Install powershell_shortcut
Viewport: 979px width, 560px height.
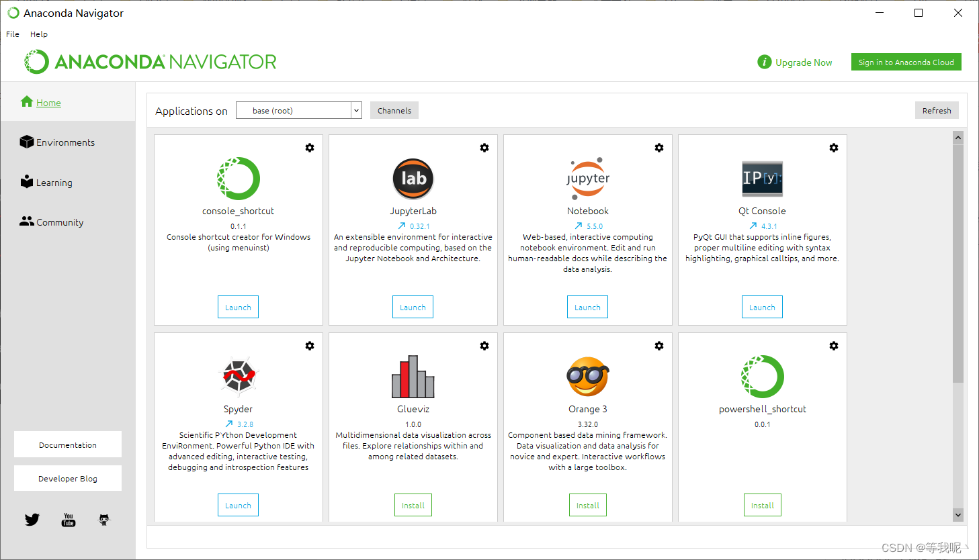point(763,505)
